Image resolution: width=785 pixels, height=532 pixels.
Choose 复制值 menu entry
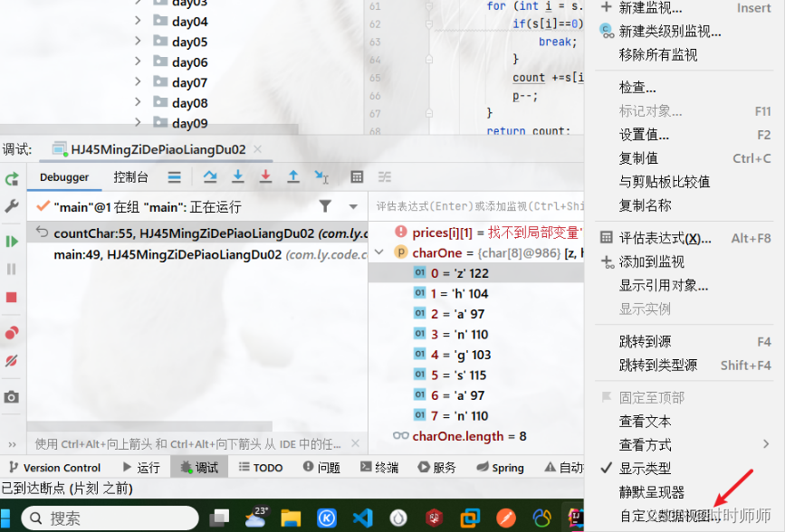coord(684,158)
